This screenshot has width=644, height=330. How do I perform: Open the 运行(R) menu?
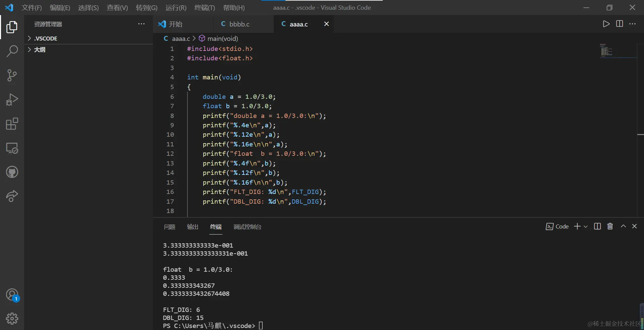[x=176, y=8]
